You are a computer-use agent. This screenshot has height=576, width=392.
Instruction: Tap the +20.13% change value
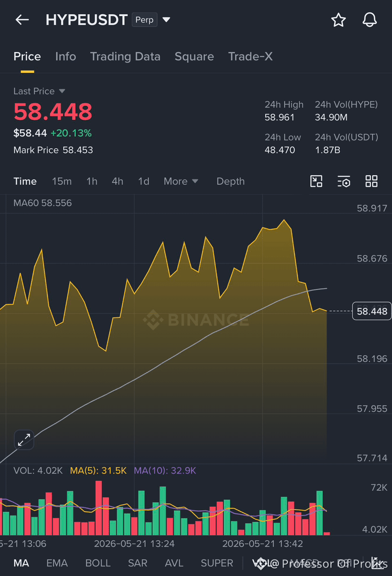coord(71,134)
